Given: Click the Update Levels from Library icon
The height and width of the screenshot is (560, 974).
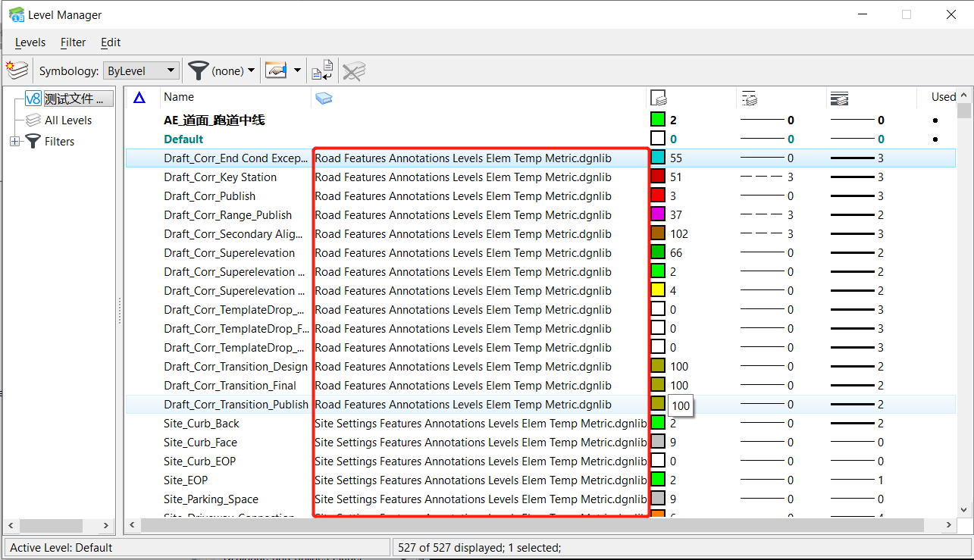Looking at the screenshot, I should click(x=322, y=70).
